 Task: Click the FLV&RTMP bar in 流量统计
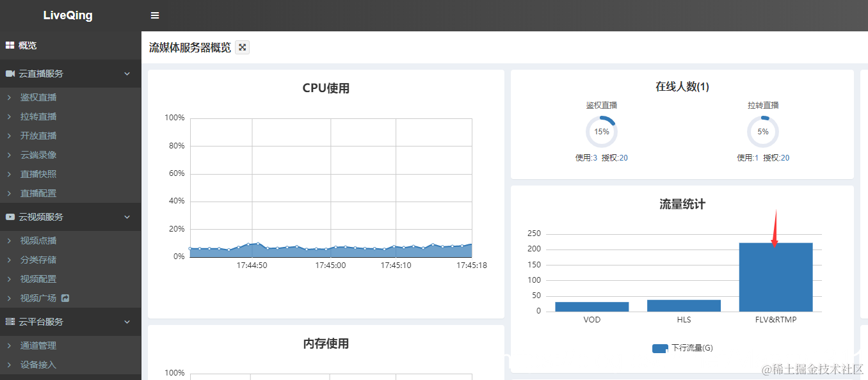pyautogui.click(x=776, y=277)
